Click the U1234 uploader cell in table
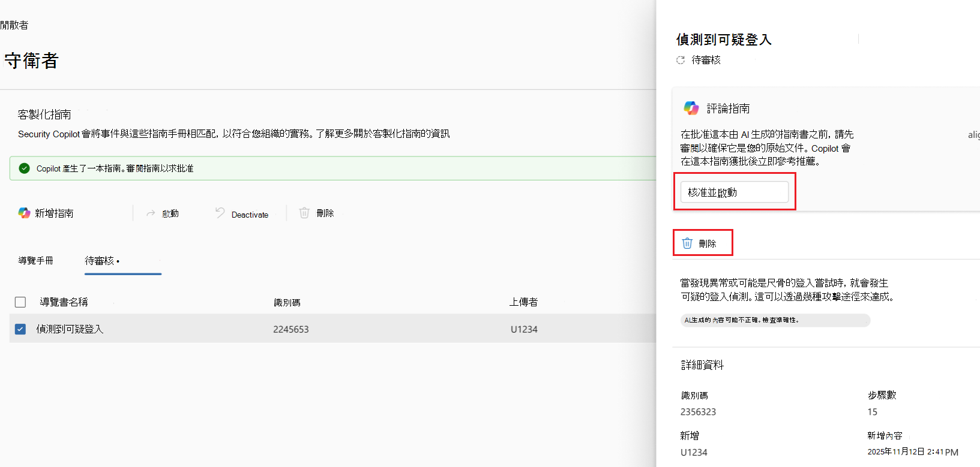The image size is (980, 467). 524,329
